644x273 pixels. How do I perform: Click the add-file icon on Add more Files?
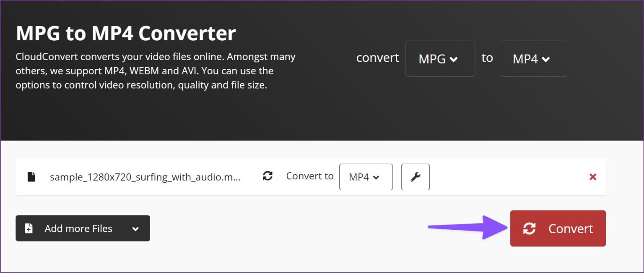coord(28,228)
